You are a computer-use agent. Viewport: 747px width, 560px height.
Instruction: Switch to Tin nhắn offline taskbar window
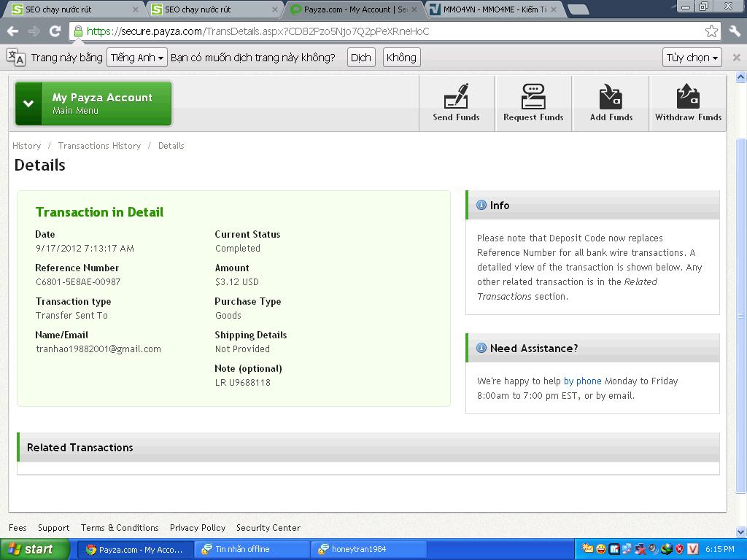click(252, 549)
